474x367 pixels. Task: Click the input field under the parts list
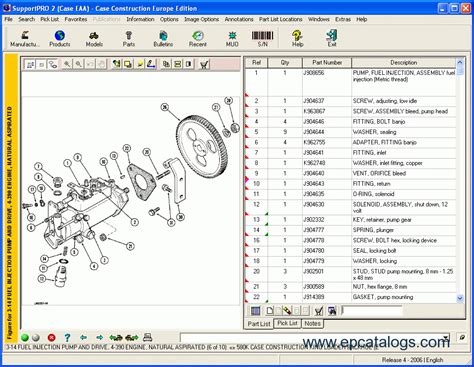(x=372, y=311)
